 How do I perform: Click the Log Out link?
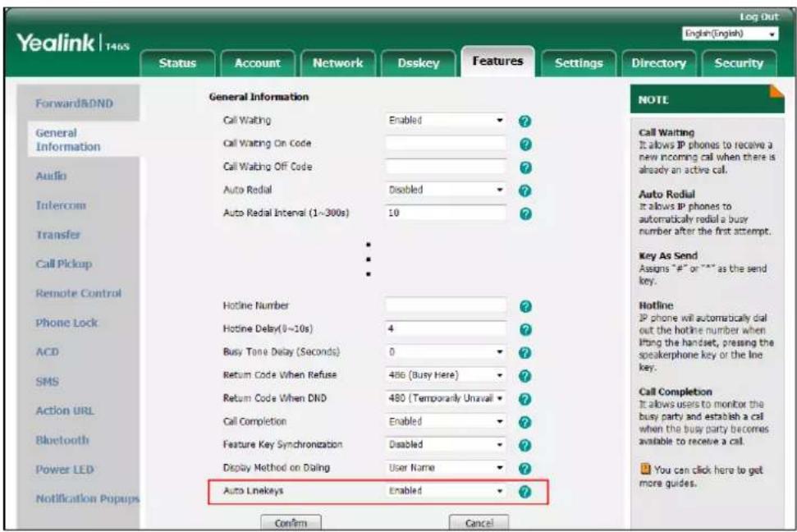pyautogui.click(x=759, y=16)
